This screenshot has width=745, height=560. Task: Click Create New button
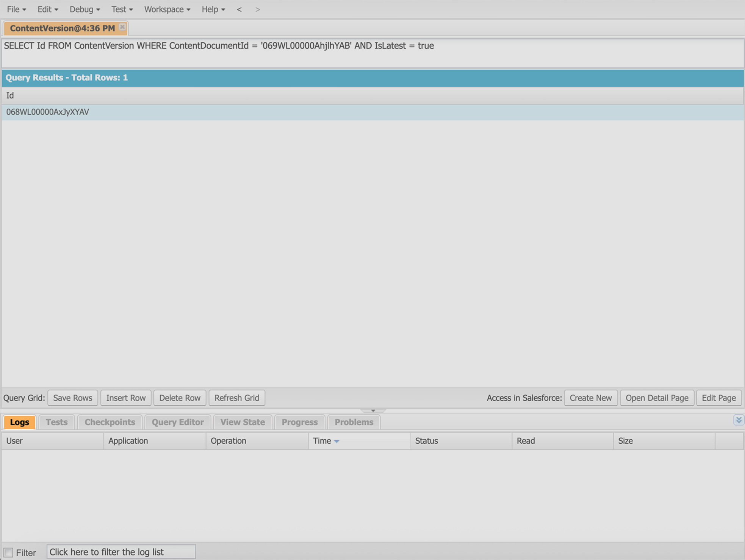(x=591, y=398)
